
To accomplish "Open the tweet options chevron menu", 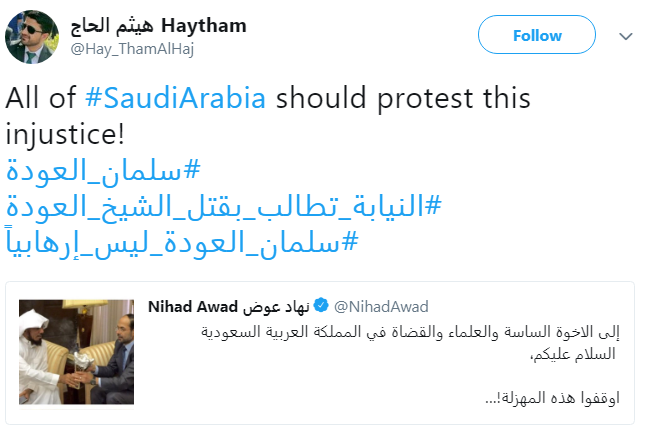I will 625,36.
